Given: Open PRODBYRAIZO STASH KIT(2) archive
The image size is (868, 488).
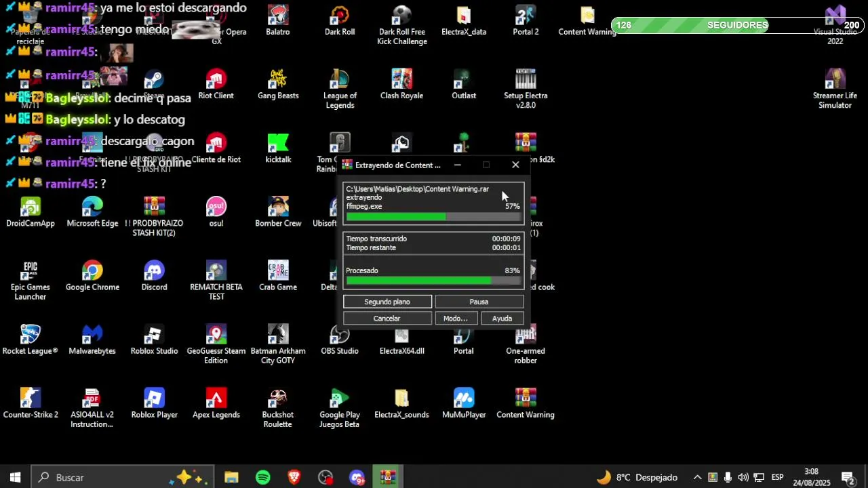Looking at the screenshot, I should coord(154,216).
